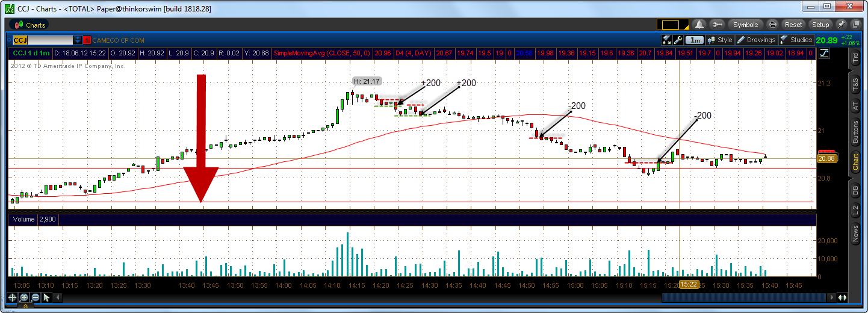868x313 pixels.
Task: Click the CCJ symbol input field
Action: [x=42, y=40]
